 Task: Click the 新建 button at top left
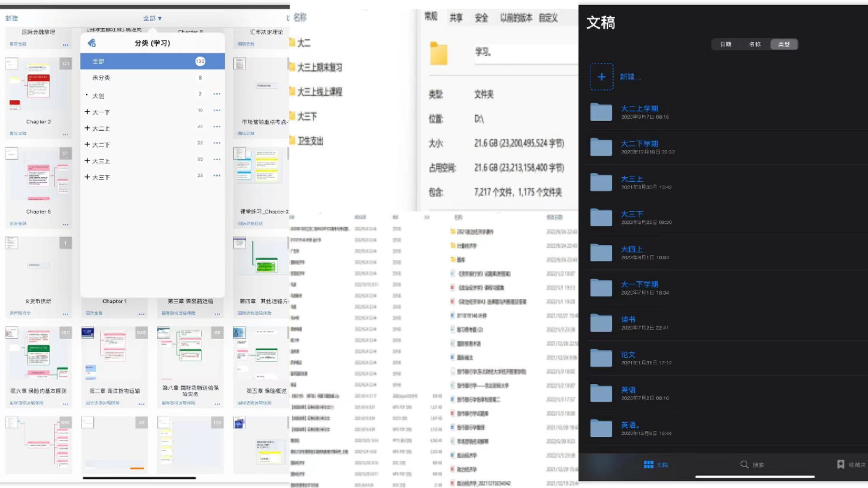(11, 18)
